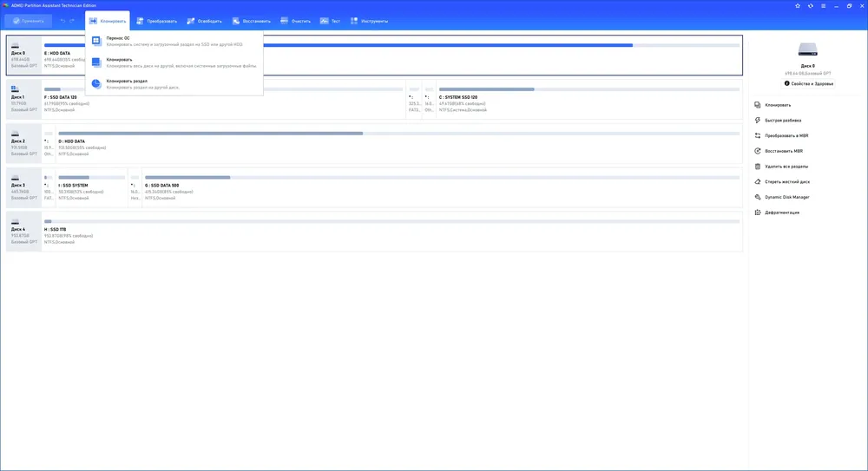Click the H: SSD 1TB usage bar
Image resolution: width=868 pixels, height=471 pixels.
392,221
